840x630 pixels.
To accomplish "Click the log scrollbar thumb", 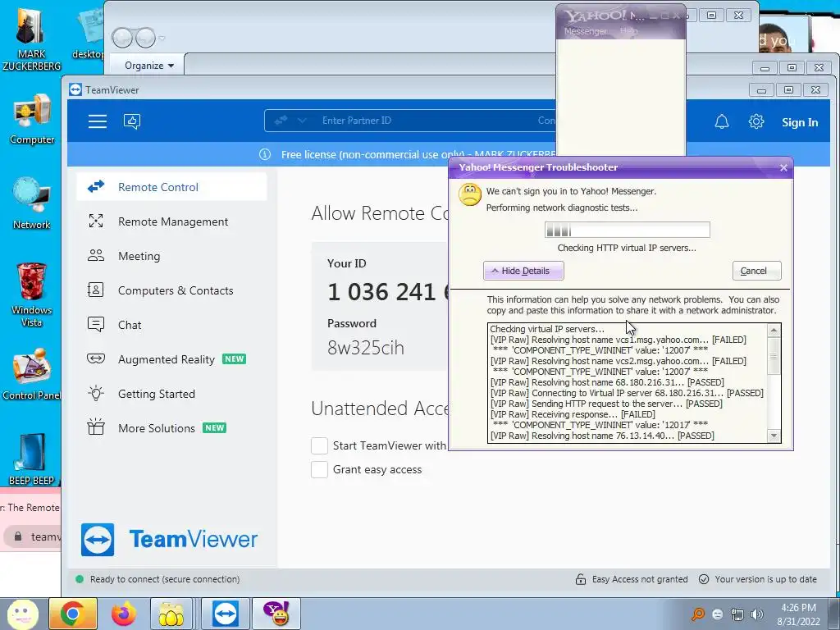I will (774, 356).
